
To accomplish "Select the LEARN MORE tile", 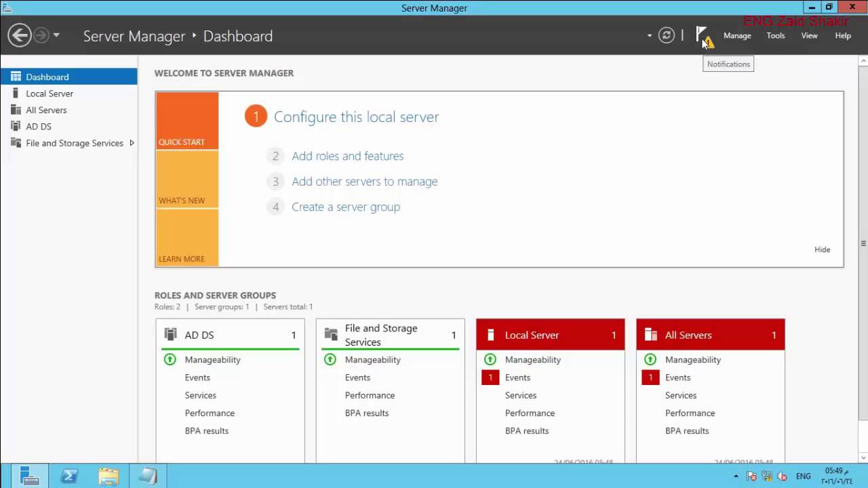I will coord(187,237).
